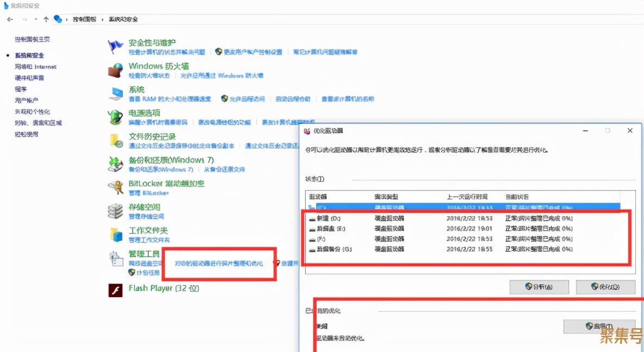
Task: Click the 分析(A) Analyze button
Action: coord(539,287)
